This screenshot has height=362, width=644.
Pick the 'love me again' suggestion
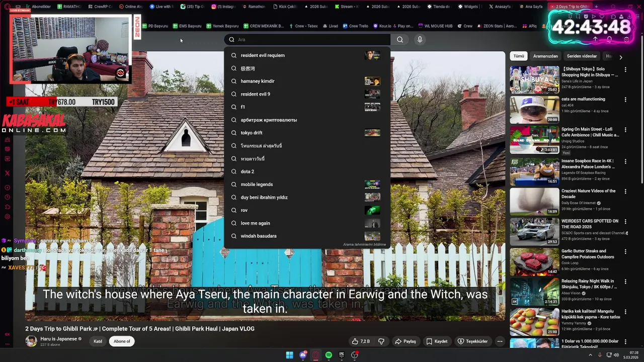point(307,223)
